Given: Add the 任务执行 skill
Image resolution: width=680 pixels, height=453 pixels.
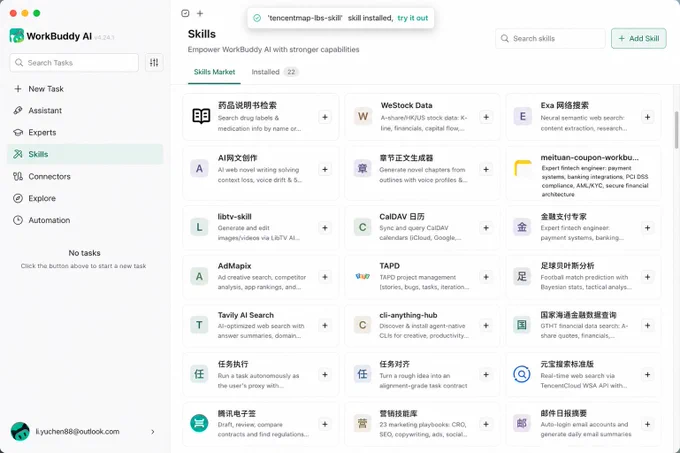Looking at the screenshot, I should coord(325,375).
